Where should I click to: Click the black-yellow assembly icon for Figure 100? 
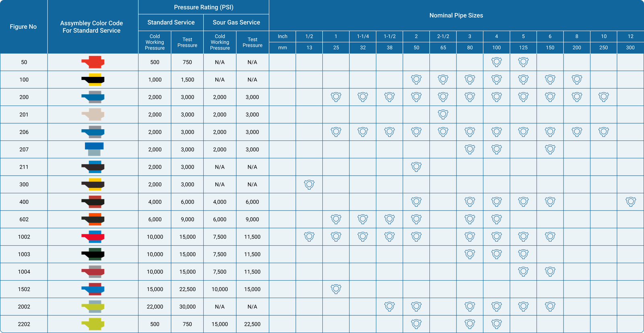pos(93,80)
